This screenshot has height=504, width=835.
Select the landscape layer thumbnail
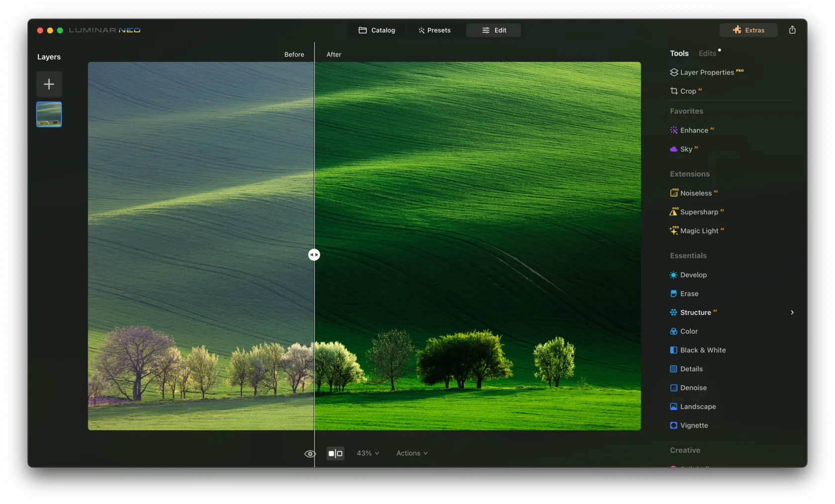coord(49,114)
